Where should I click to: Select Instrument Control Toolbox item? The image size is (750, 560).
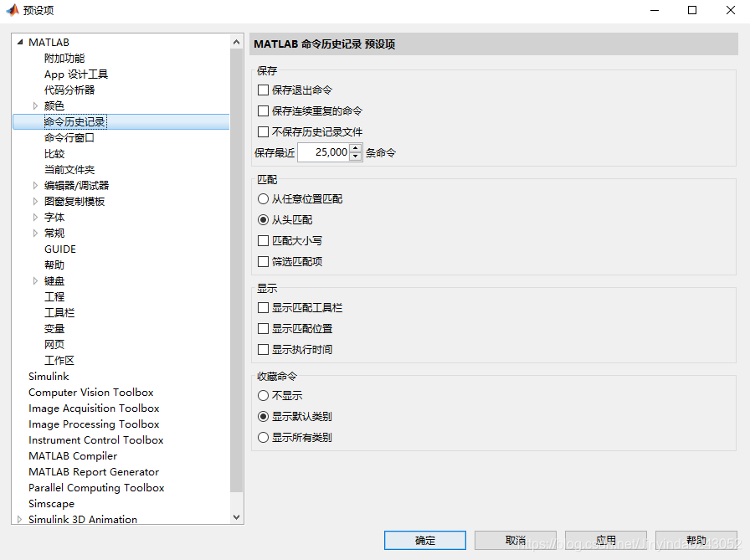(96, 440)
